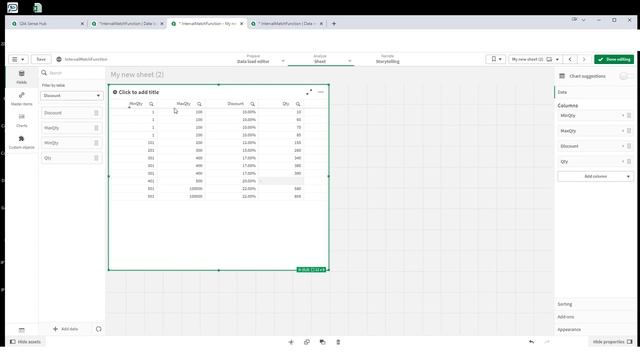Expand the Qty column properties
Screen dimensions: 640x360
(x=623, y=162)
